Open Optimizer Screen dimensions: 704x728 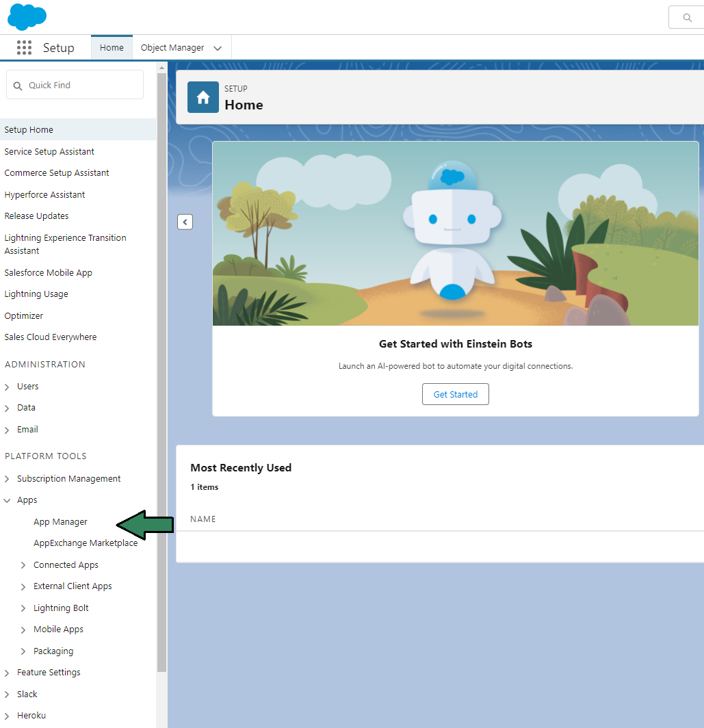[24, 315]
